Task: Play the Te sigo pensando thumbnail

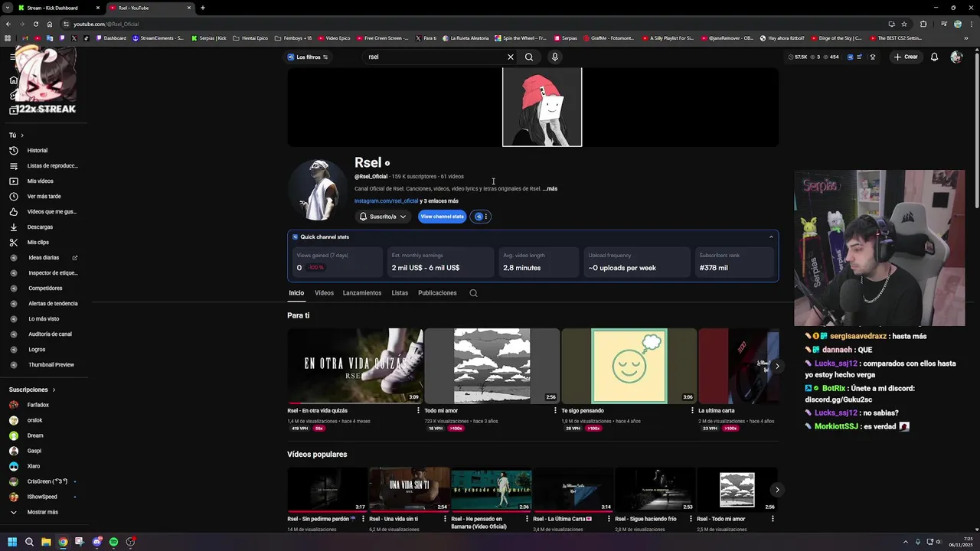Action: coord(629,366)
